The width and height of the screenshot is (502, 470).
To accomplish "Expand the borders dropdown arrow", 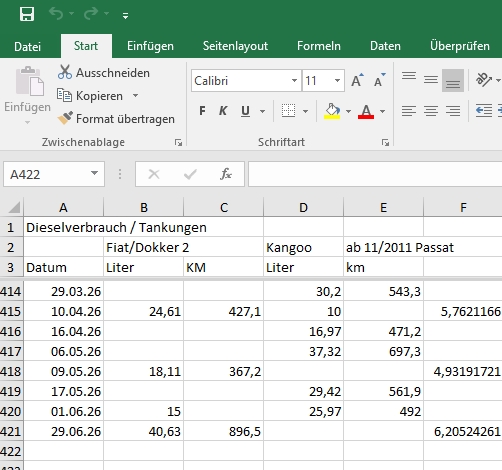I will pos(305,111).
